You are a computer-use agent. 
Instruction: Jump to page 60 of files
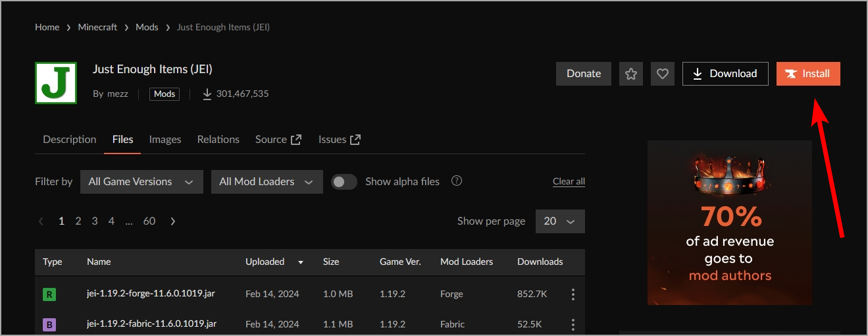click(149, 221)
